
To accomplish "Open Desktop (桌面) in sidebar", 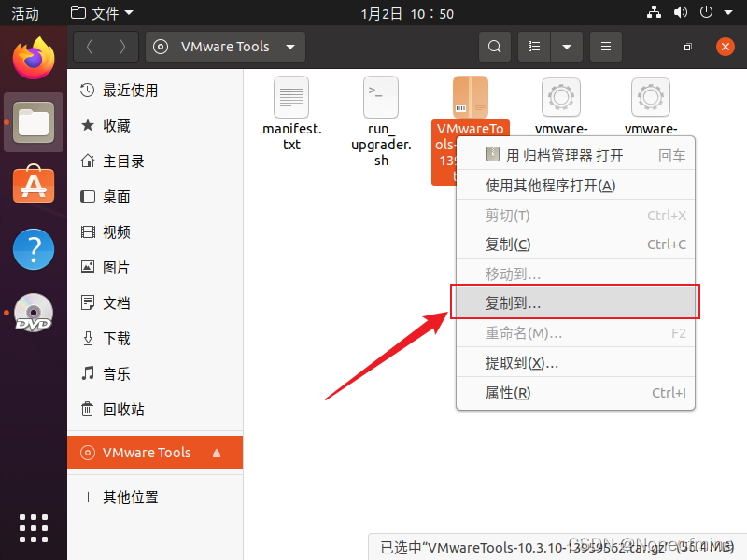I will (155, 197).
